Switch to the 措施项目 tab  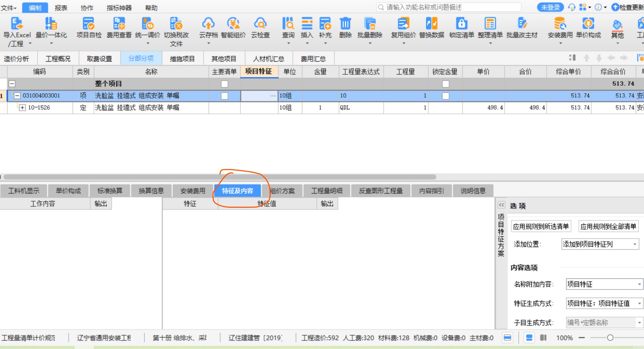coord(182,59)
